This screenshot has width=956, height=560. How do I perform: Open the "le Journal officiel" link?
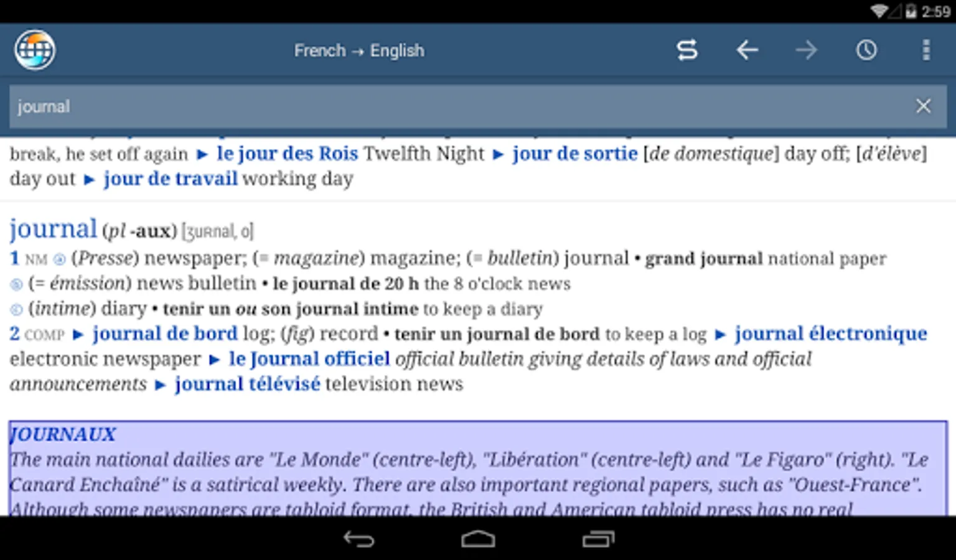[x=309, y=359]
